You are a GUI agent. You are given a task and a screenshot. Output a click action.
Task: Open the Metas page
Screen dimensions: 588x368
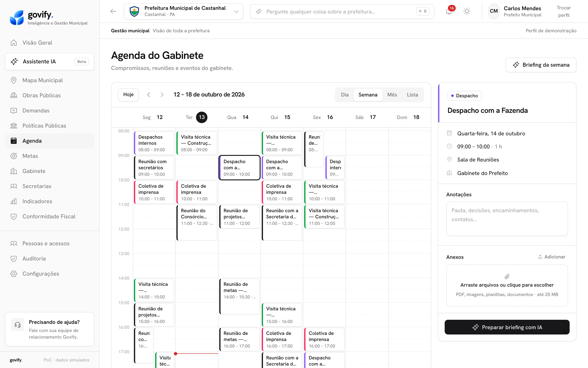(50, 156)
